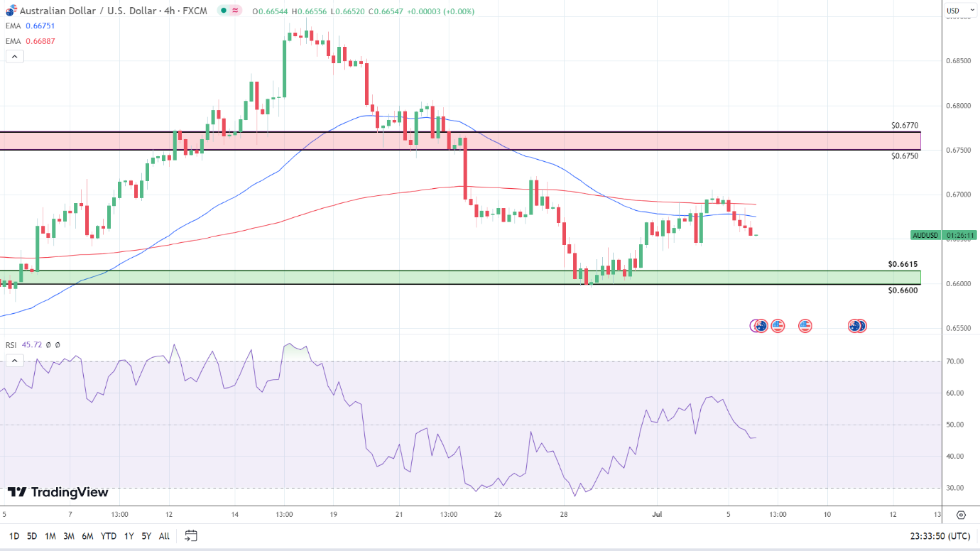Screen dimensions: 980x551
Task: Click the 30.00 level on the RSI scale
Action: 954,488
